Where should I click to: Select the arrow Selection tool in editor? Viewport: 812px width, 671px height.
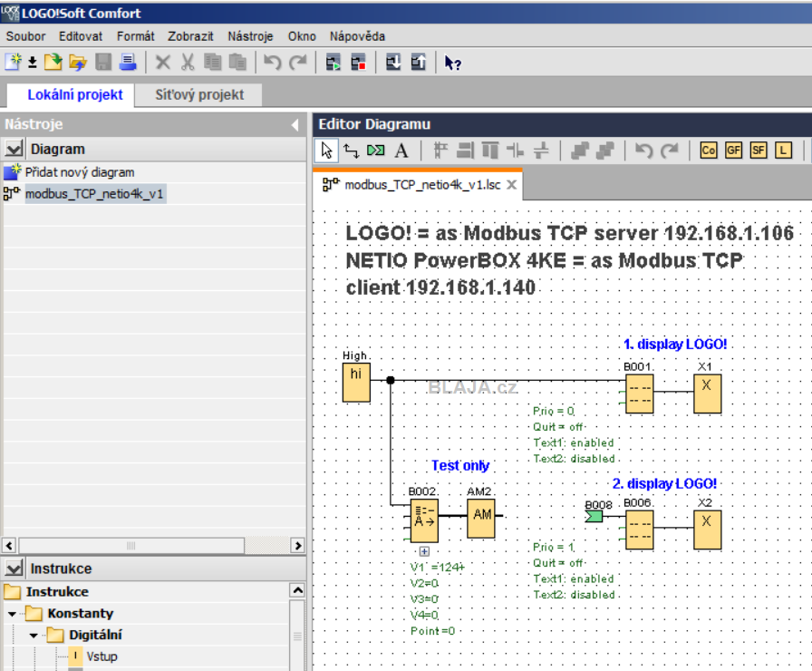pyautogui.click(x=327, y=151)
